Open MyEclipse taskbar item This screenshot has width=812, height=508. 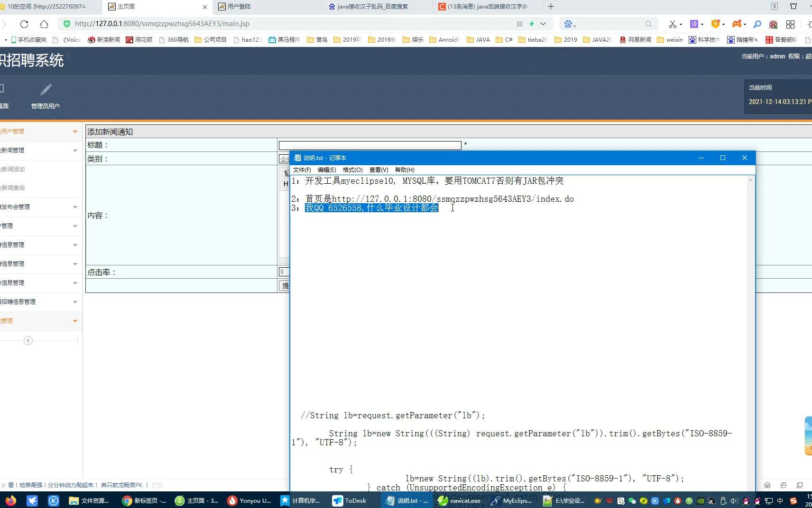pos(512,500)
